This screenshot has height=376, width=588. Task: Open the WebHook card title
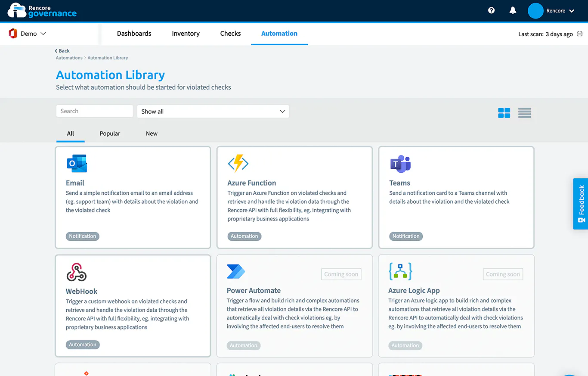[x=82, y=292]
